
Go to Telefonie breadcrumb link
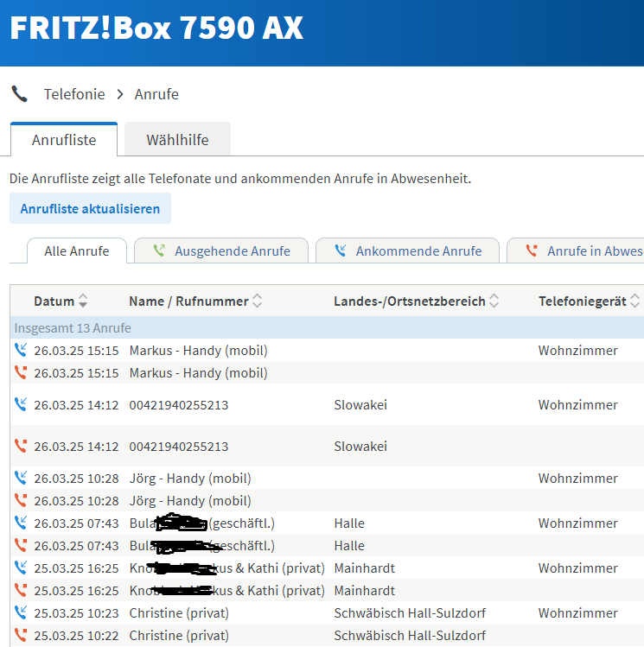(74, 94)
